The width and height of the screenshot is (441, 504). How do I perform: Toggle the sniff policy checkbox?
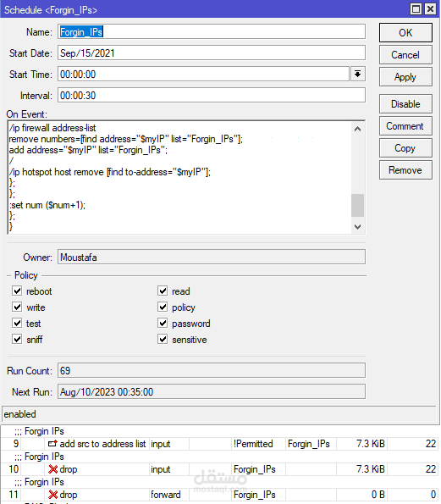17,339
